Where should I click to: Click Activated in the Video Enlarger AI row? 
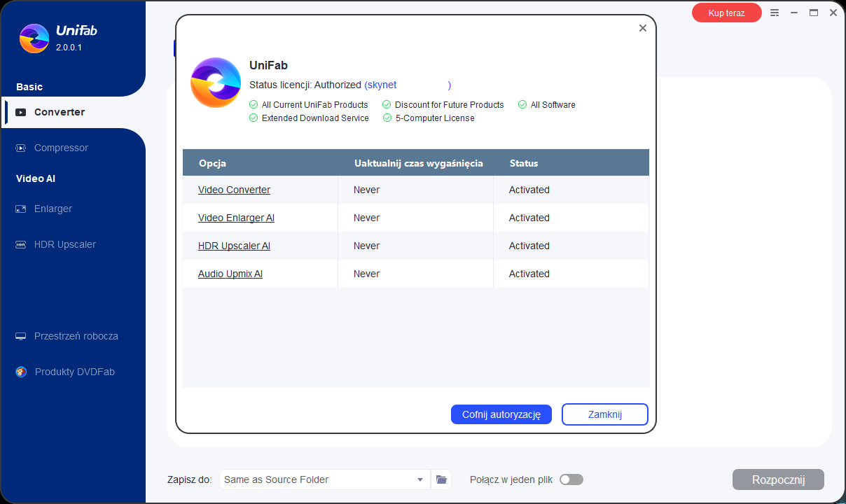pyautogui.click(x=529, y=218)
